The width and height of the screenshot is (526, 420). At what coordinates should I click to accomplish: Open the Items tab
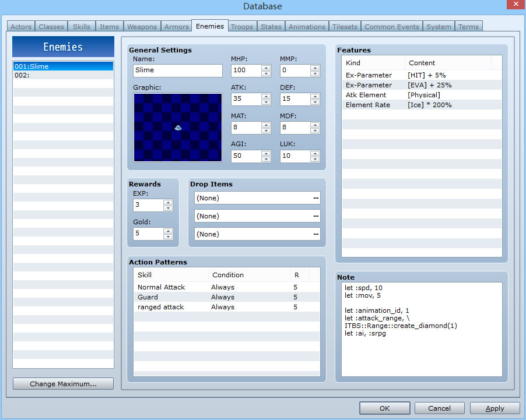(x=110, y=26)
